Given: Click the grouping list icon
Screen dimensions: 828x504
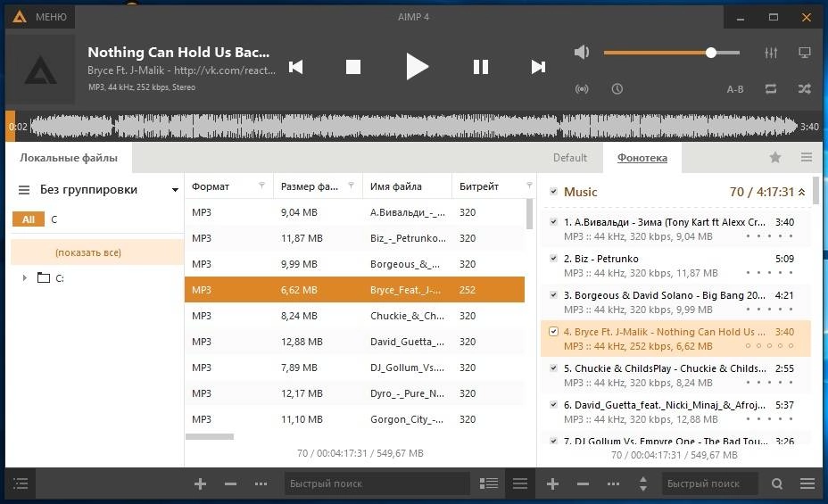Looking at the screenshot, I should pos(24,190).
